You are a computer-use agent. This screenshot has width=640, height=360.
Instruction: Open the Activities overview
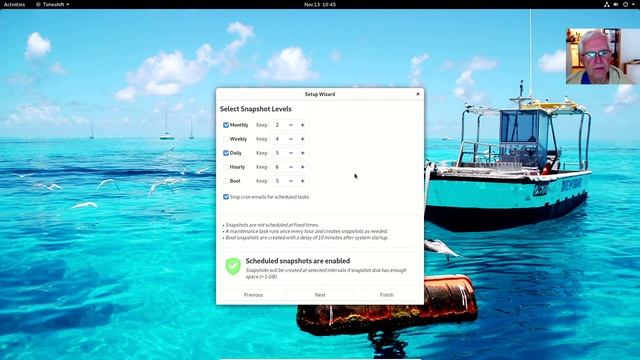coord(14,4)
